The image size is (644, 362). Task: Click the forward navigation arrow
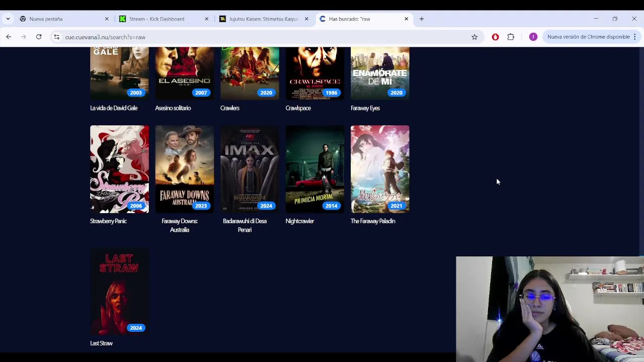[24, 37]
